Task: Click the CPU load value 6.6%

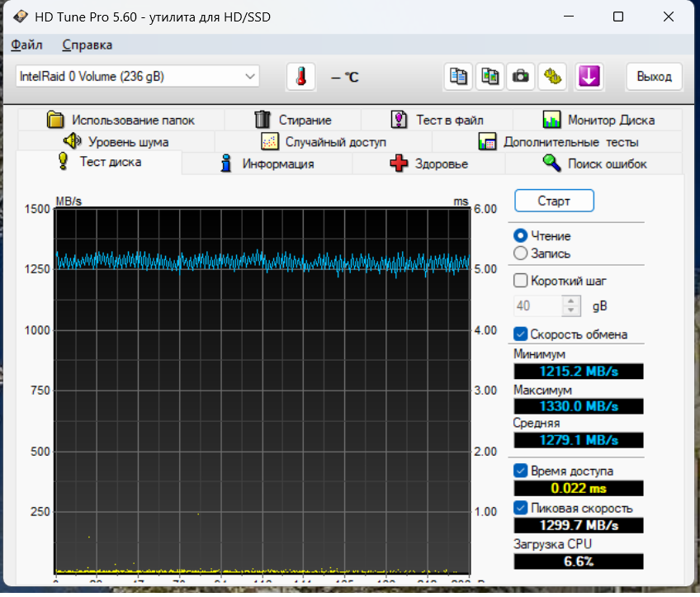Action: coord(579,561)
